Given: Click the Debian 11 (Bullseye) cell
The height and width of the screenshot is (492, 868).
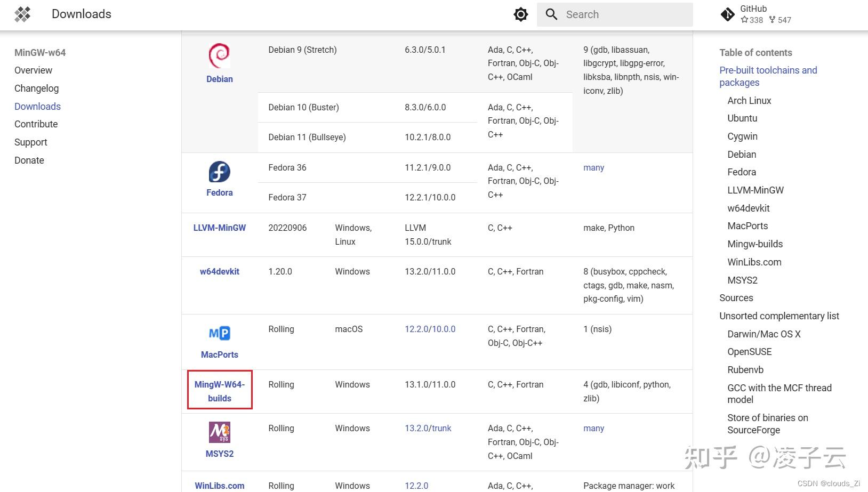Looking at the screenshot, I should 307,137.
